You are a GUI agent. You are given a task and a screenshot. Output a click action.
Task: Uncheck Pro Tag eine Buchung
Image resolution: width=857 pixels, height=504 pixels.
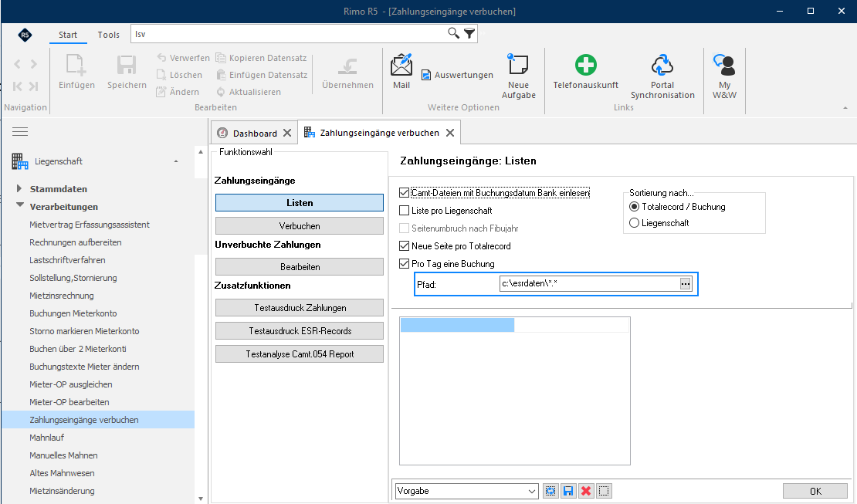[404, 263]
